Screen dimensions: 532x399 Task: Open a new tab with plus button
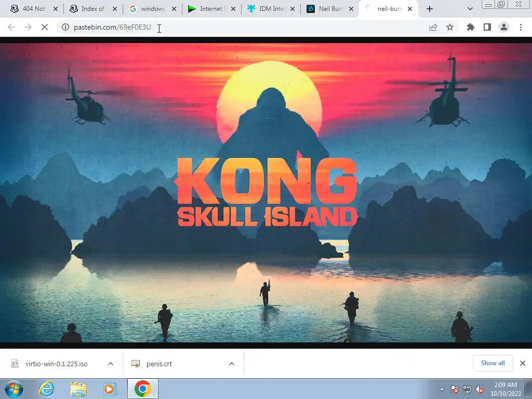click(x=430, y=9)
